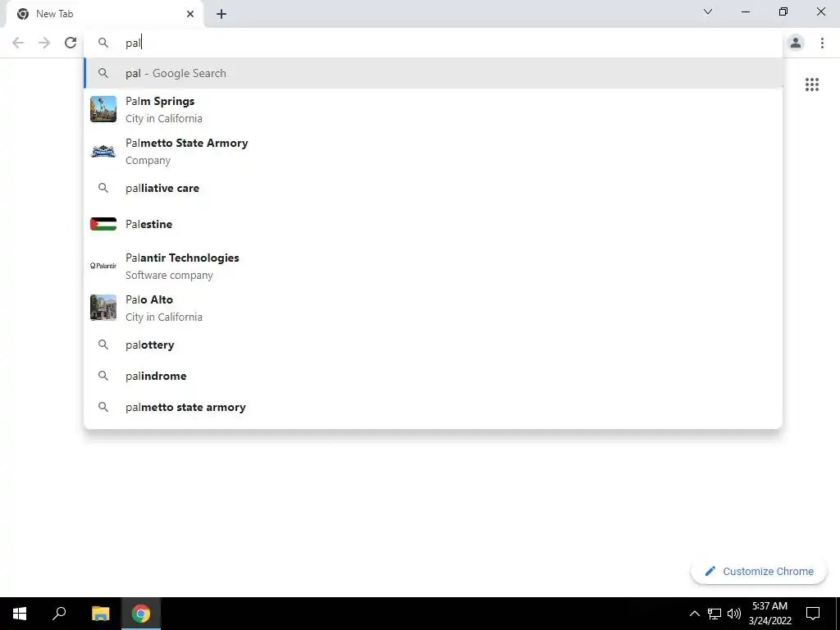Click the browser Forward arrow

44,43
